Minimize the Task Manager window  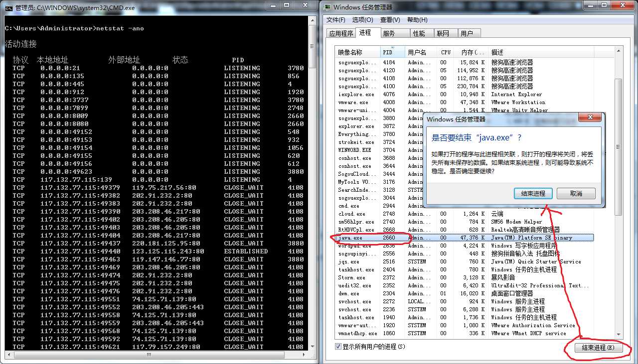(591, 5)
